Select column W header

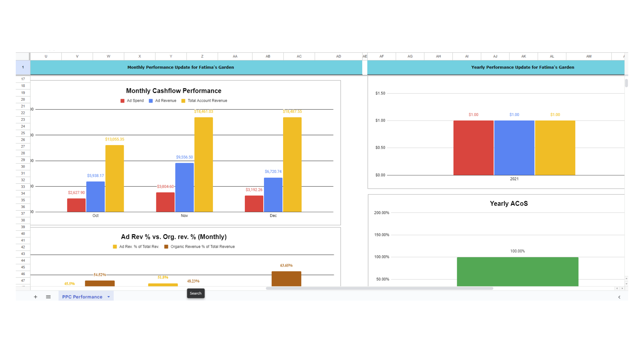click(x=108, y=56)
